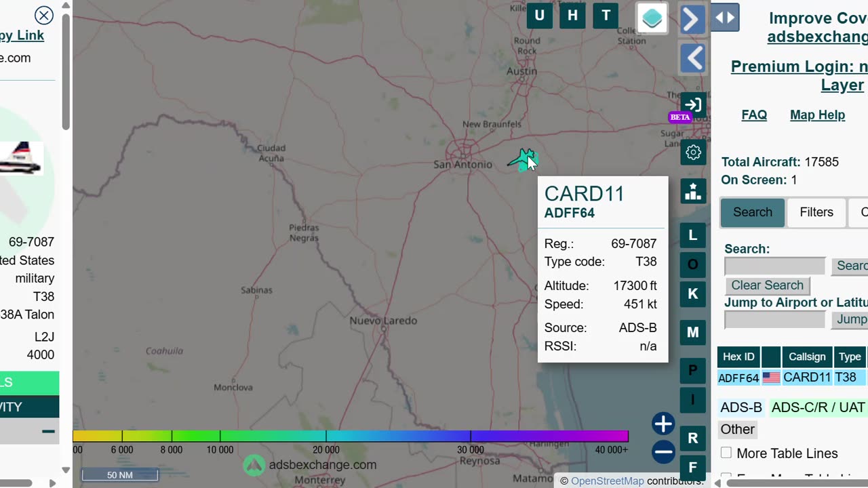Viewport: 868px width, 488px height.
Task: Close the left aircraft info panel
Action: click(44, 16)
